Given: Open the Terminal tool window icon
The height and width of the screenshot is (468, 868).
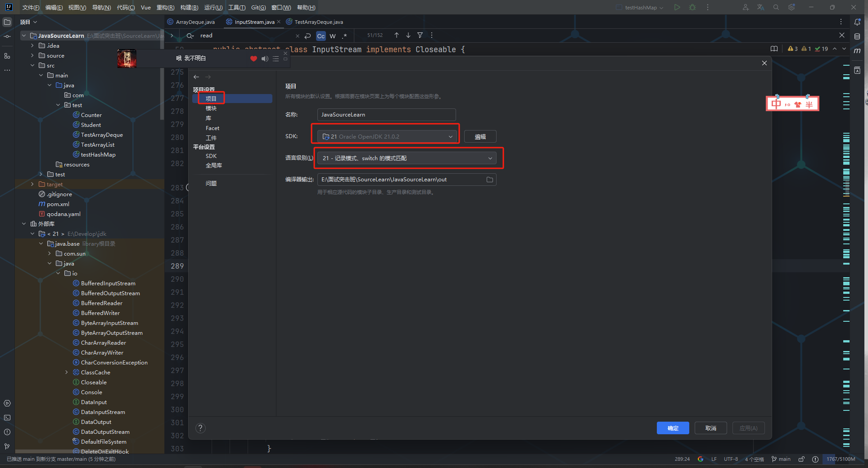Looking at the screenshot, I should tap(7, 418).
